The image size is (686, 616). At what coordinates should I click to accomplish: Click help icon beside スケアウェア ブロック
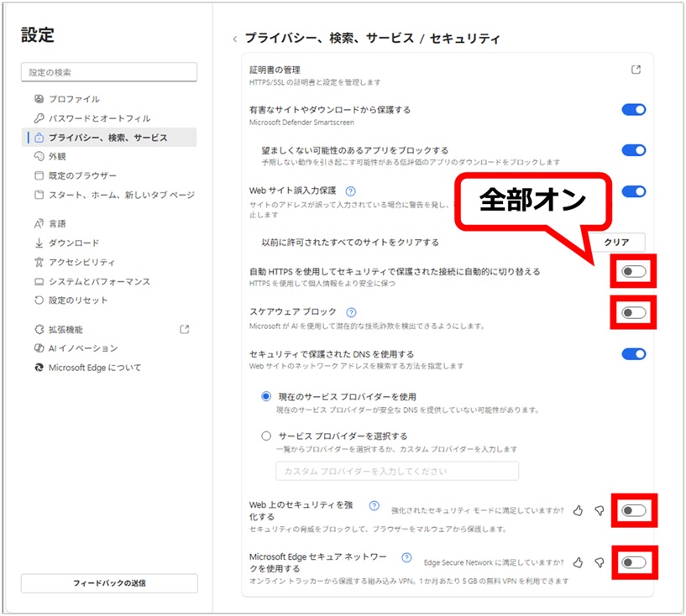[351, 312]
